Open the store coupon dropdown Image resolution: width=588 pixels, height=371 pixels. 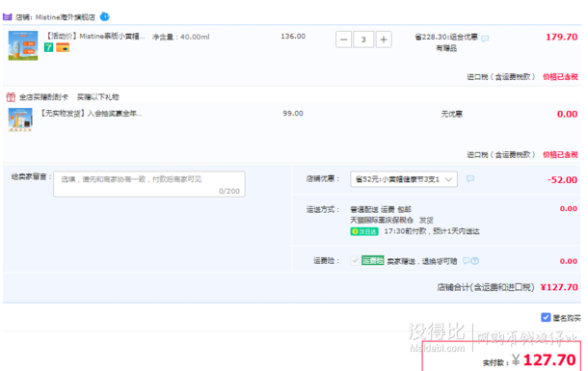(x=404, y=179)
